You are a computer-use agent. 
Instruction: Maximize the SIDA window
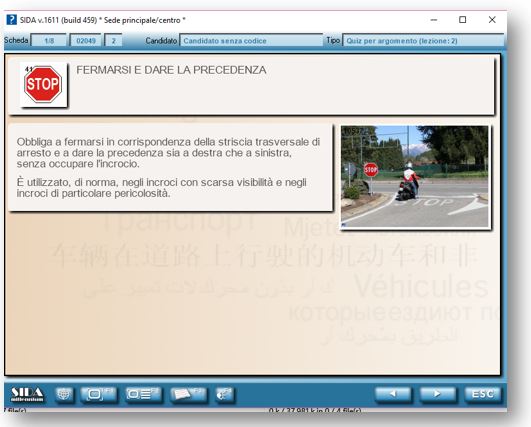pos(463,20)
